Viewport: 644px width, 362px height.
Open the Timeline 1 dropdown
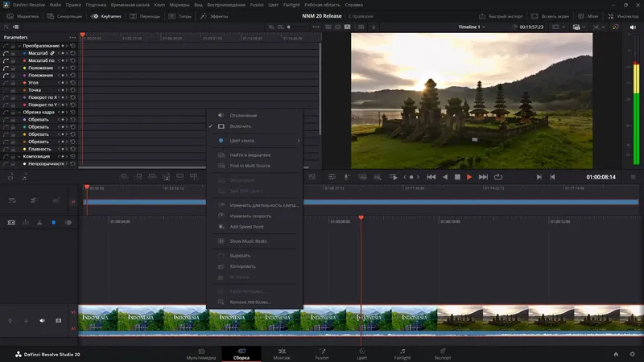[x=472, y=27]
